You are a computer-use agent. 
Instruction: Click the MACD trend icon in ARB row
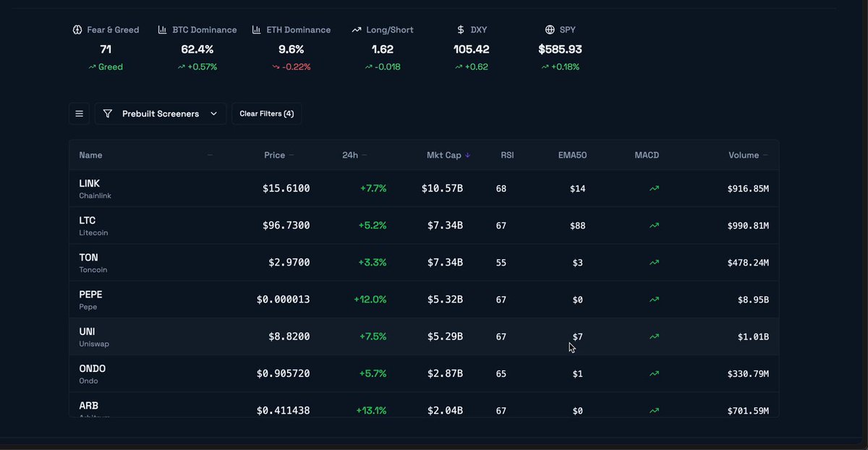(x=655, y=410)
